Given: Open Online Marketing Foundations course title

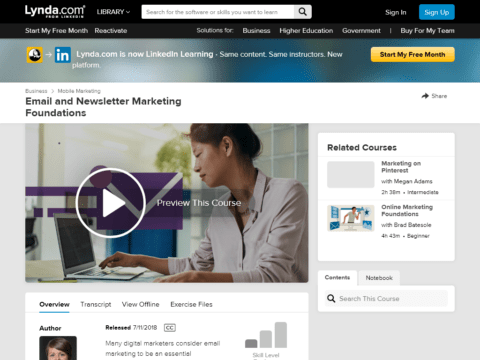Looking at the screenshot, I should click(407, 210).
